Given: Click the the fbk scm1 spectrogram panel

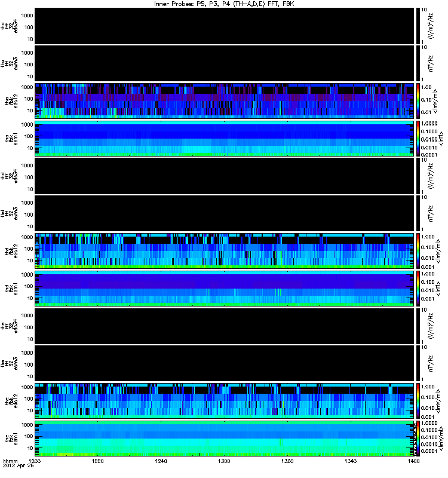Looking at the screenshot, I should coord(225,439).
